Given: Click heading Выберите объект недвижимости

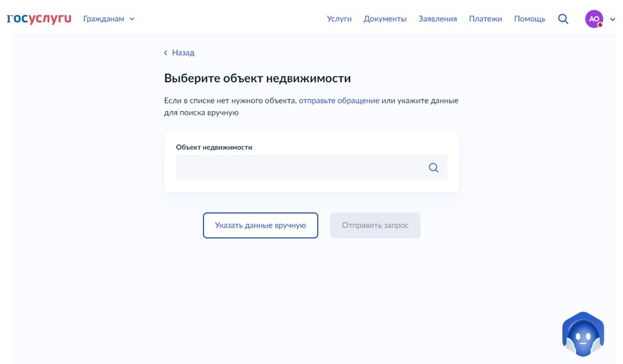Looking at the screenshot, I should pos(257,78).
